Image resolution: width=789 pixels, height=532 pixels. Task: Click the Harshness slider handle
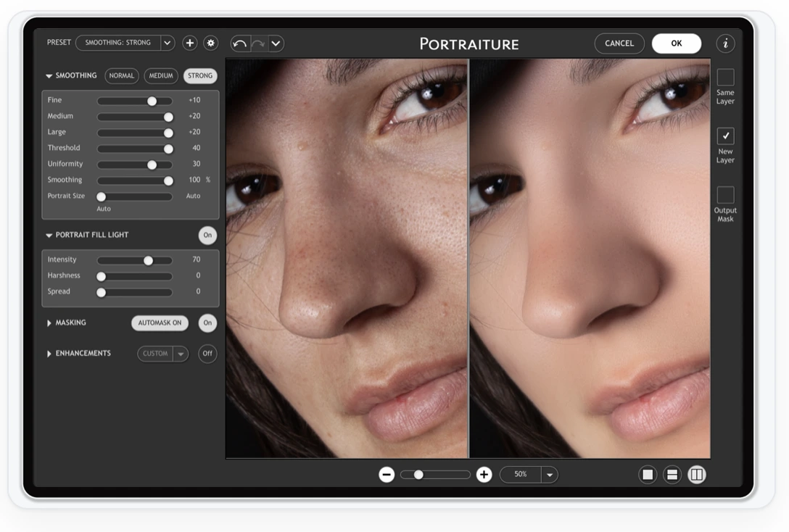[101, 277]
